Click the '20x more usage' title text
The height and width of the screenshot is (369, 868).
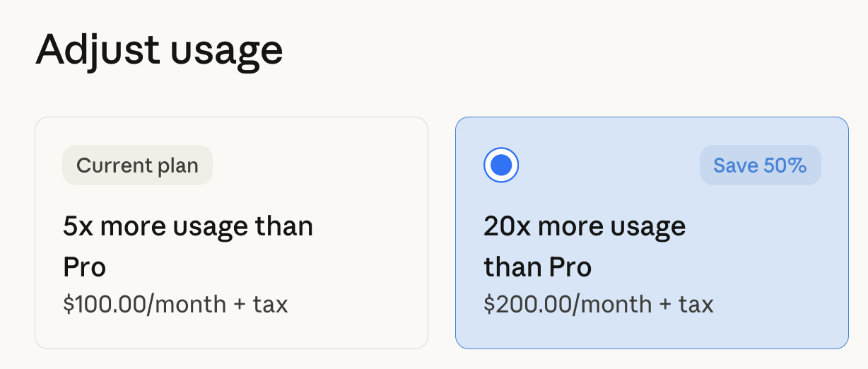pyautogui.click(x=585, y=226)
